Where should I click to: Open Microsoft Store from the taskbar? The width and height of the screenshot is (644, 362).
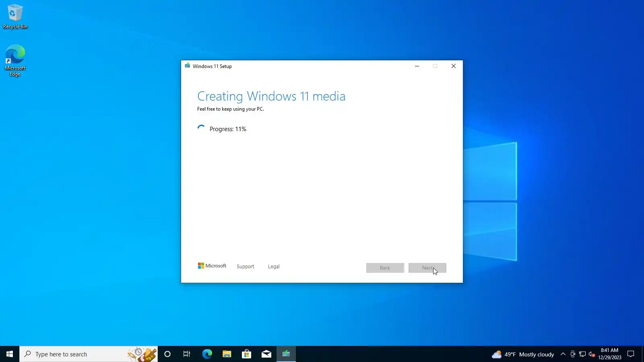tap(246, 354)
